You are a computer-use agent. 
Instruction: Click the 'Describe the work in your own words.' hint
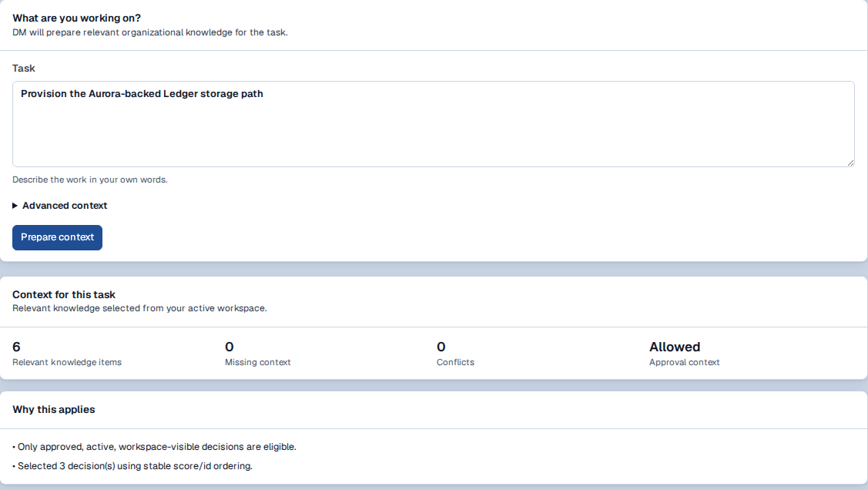pyautogui.click(x=89, y=180)
